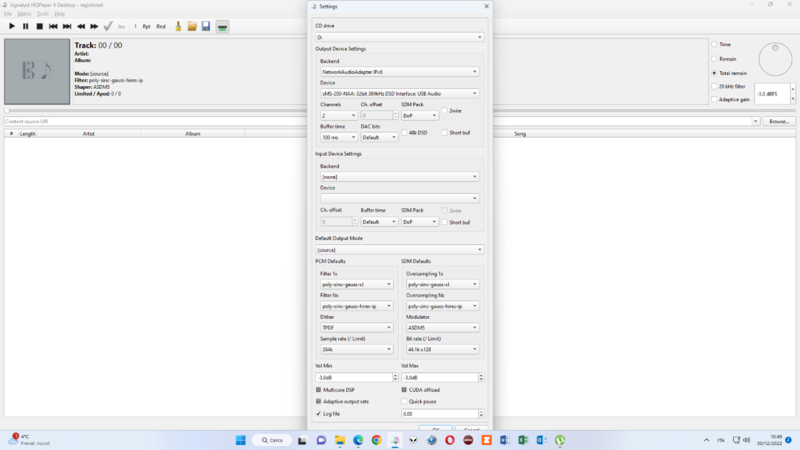Enable the 48k DSD checkbox
This screenshot has height=450, width=800.
[405, 133]
